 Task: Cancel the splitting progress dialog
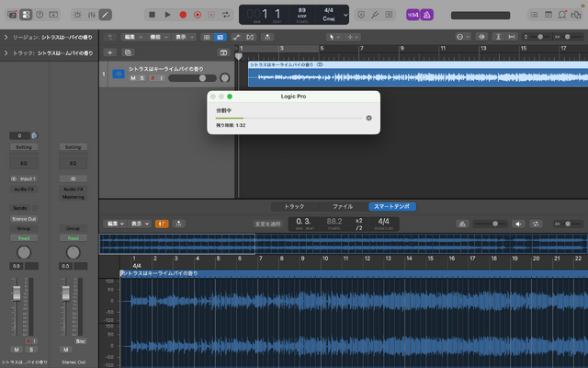(368, 118)
